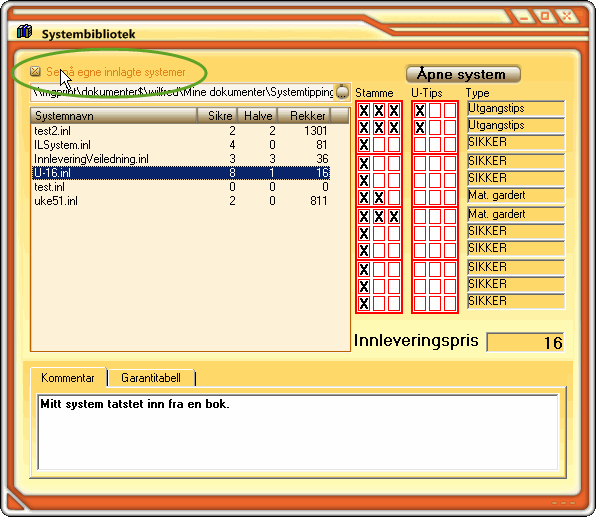Switch to the Garantitabell tab

151,378
